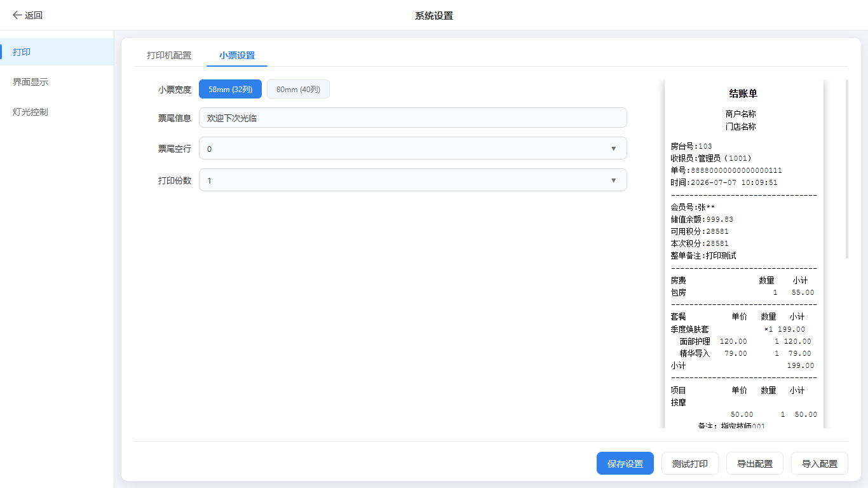Click the 季度焕肤套 row in preview
The height and width of the screenshot is (488, 868).
tap(738, 329)
